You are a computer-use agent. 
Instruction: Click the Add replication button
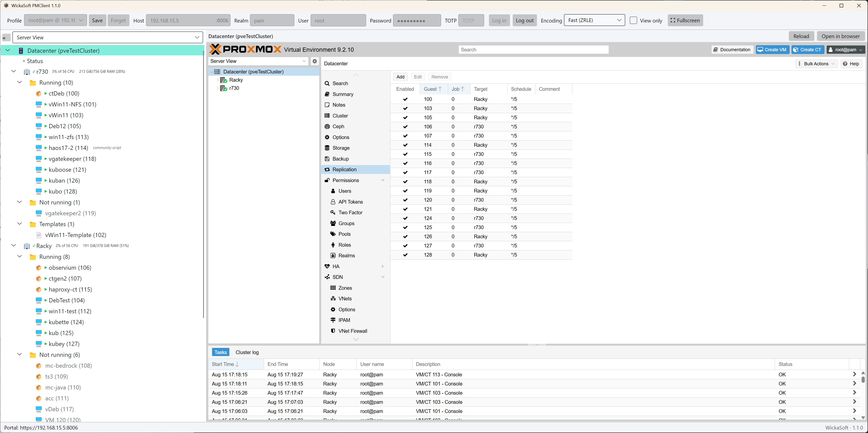(400, 77)
